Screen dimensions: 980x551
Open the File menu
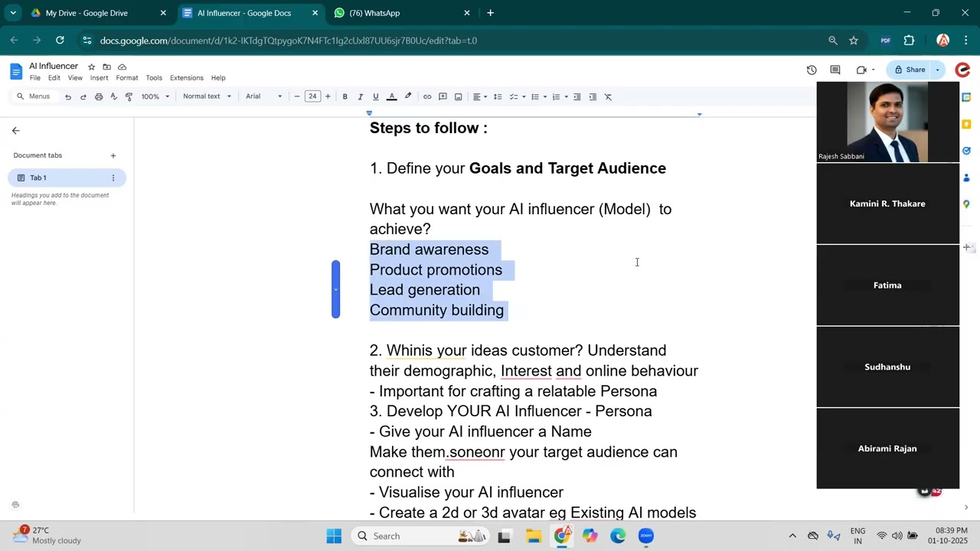35,78
